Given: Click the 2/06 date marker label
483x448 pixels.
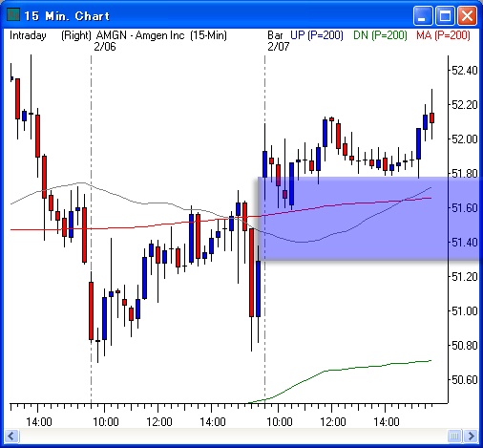Looking at the screenshot, I should pyautogui.click(x=105, y=47).
